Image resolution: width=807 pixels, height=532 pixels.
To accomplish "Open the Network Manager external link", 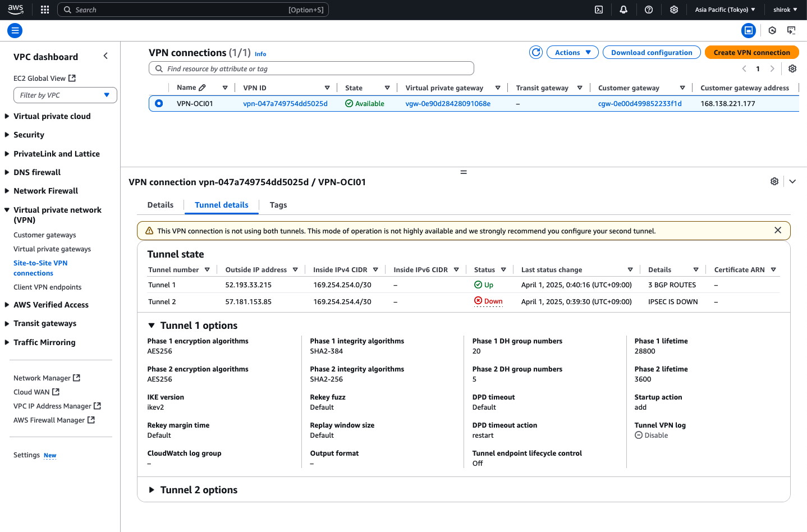I will coord(47,378).
